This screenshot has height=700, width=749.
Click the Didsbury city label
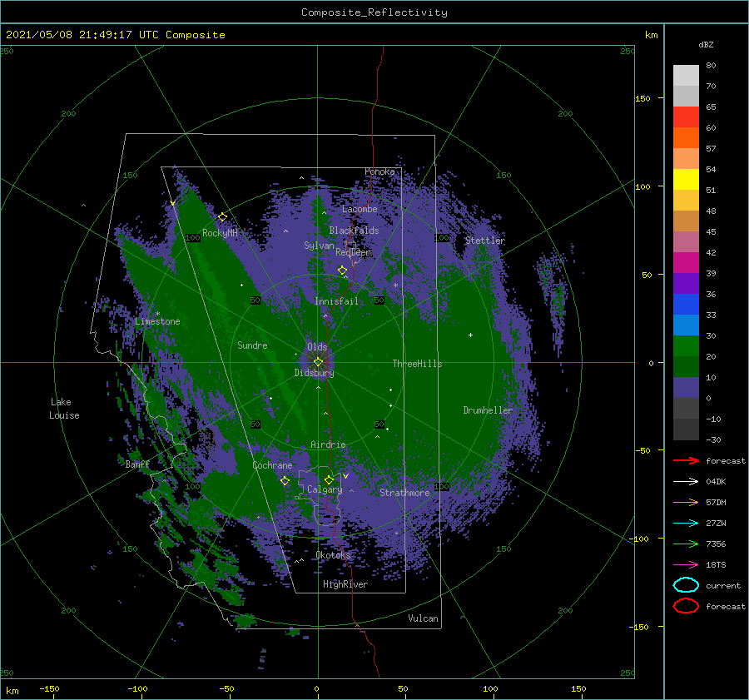pyautogui.click(x=314, y=373)
